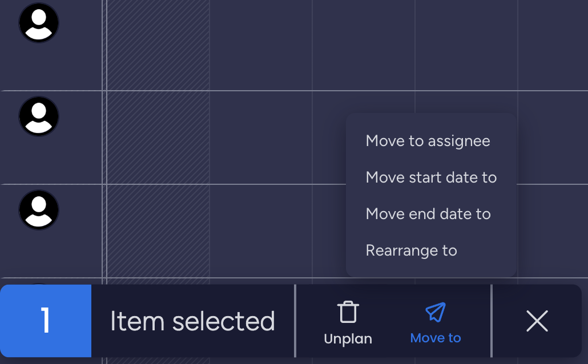Click the third user avatar from top
Screen dimensions: 588x364
(x=39, y=210)
